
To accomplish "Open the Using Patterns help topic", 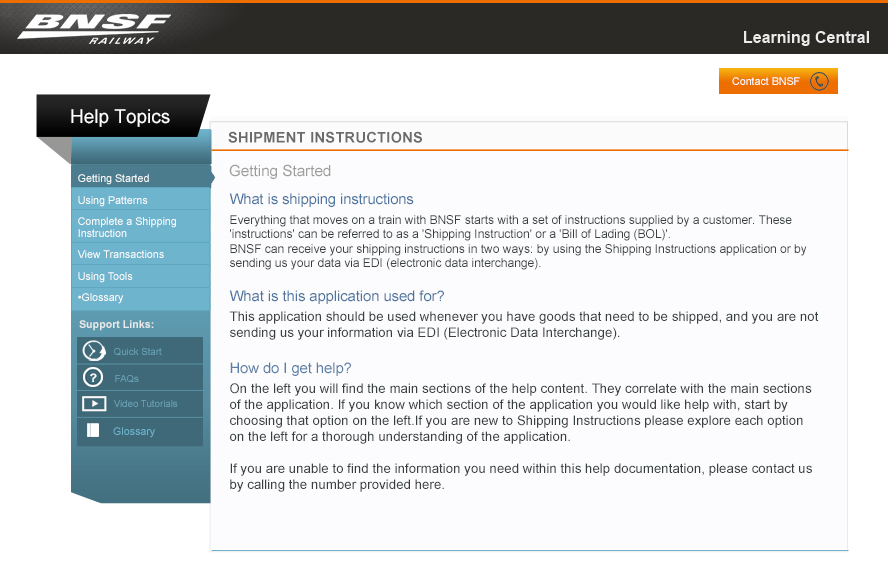I will [x=112, y=200].
